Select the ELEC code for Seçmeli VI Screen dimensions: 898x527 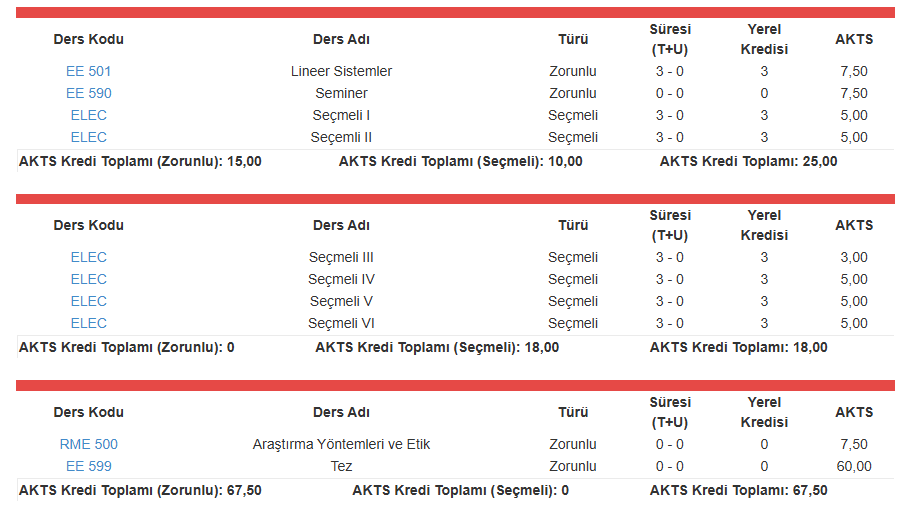coord(88,323)
